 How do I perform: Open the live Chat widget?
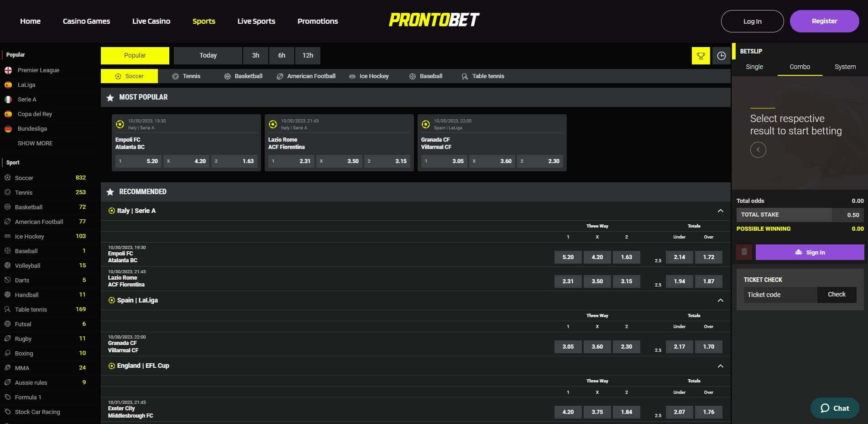(834, 408)
